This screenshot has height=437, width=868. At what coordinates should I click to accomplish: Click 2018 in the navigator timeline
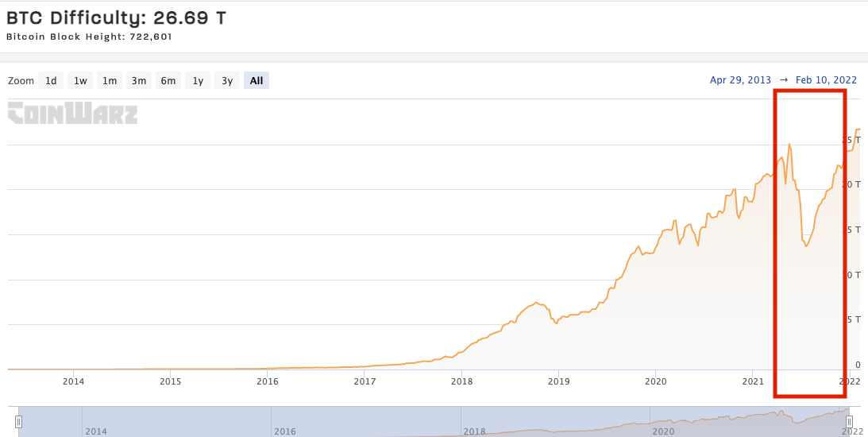474,431
